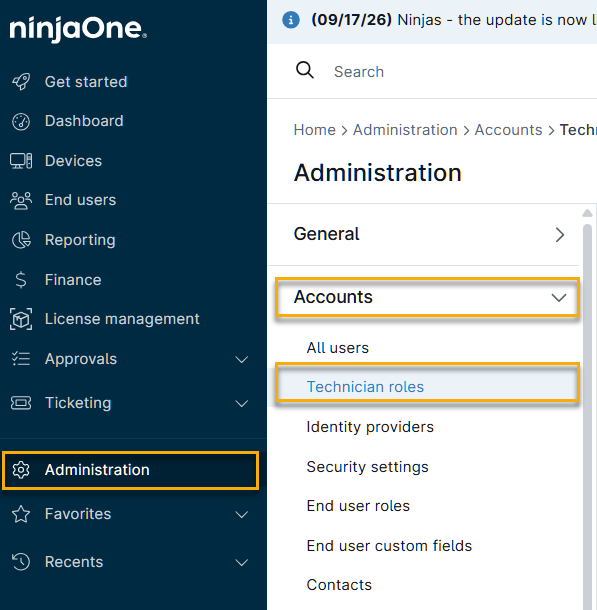Expand the Favorites chevron
This screenshot has height=610, width=597.
click(242, 515)
